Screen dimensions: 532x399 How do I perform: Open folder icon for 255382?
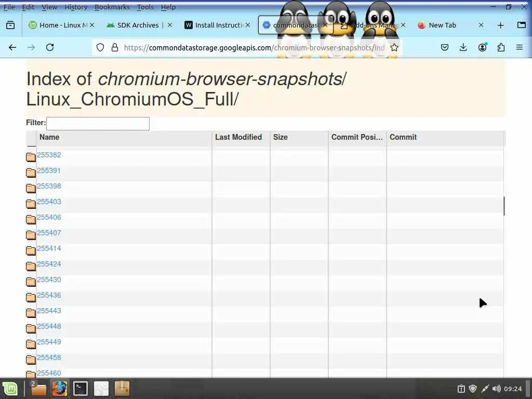(31, 157)
